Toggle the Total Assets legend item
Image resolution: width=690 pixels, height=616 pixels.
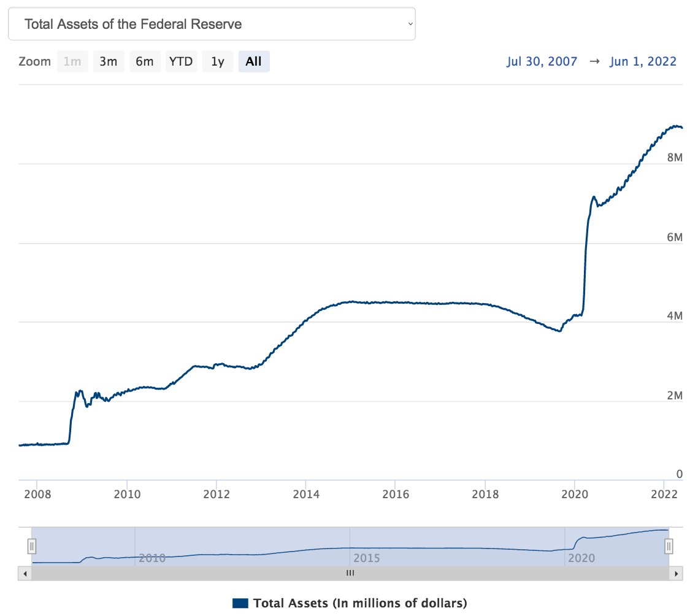(x=350, y=603)
